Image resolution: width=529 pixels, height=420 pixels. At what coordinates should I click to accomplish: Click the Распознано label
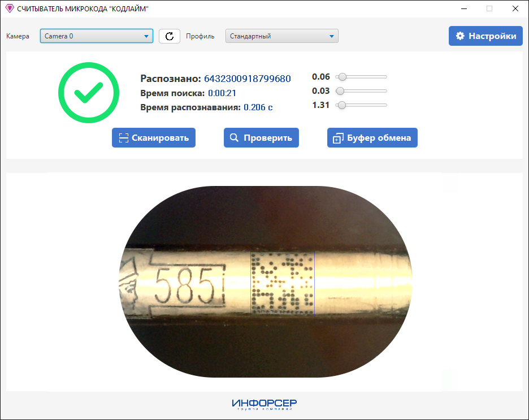tap(171, 79)
